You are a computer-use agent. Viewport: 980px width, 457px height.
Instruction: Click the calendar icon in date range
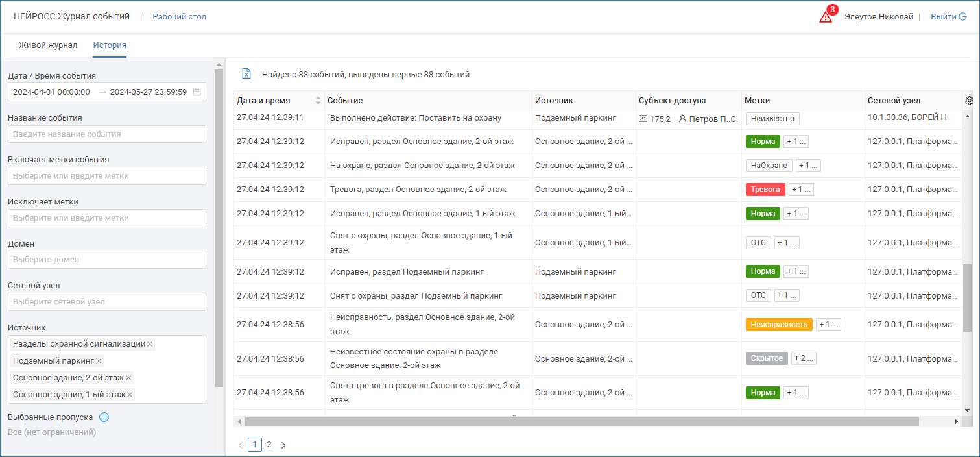(x=197, y=92)
